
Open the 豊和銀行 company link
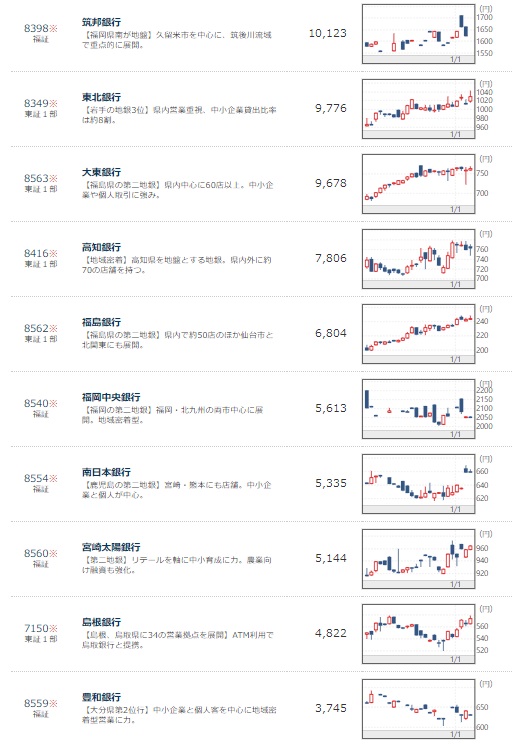101,697
